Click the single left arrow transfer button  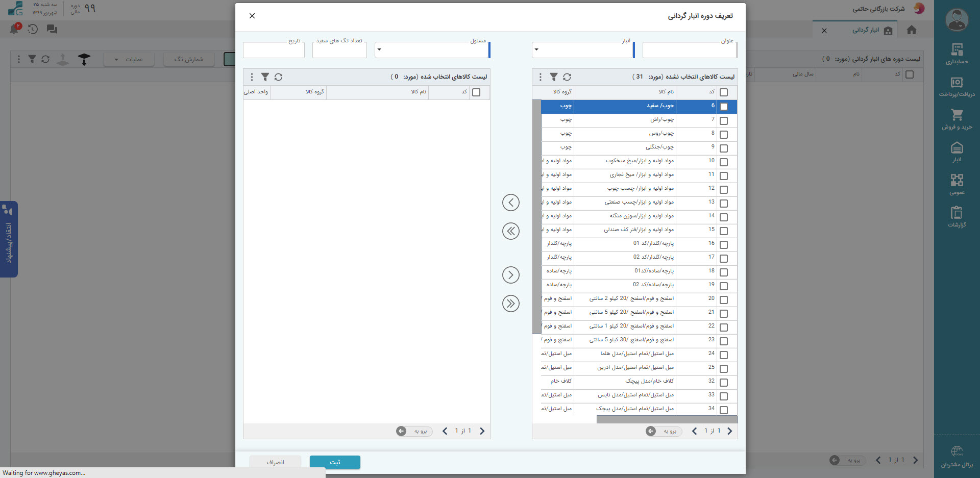pyautogui.click(x=511, y=203)
